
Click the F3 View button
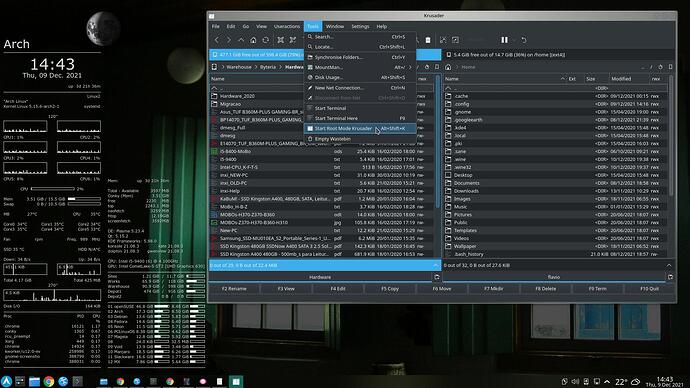point(286,289)
